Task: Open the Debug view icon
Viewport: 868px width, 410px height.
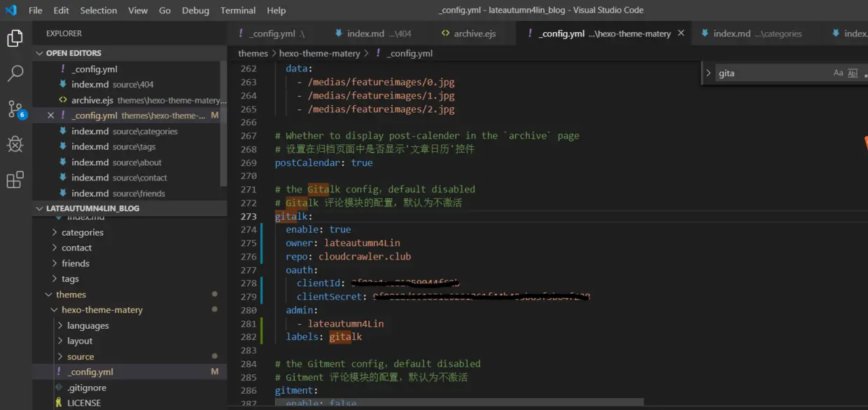Action: click(15, 144)
